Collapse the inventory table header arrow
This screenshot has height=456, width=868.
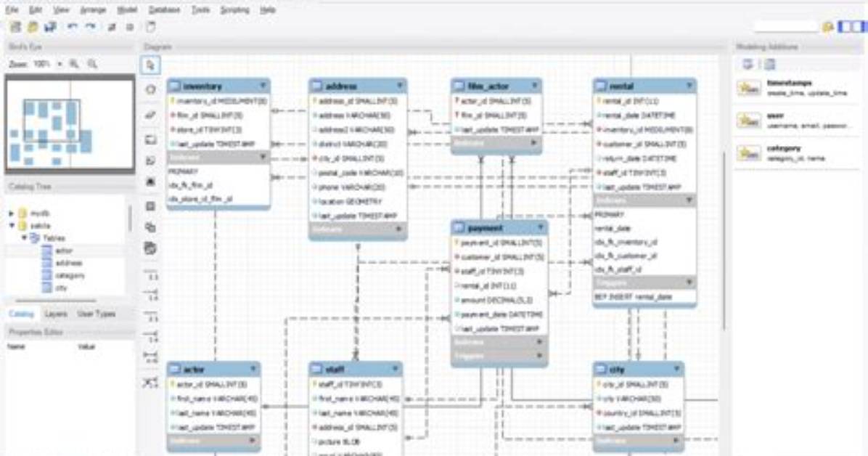pyautogui.click(x=263, y=86)
